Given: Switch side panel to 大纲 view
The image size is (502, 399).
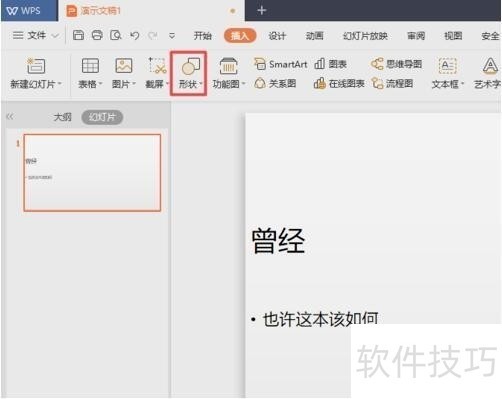Looking at the screenshot, I should pos(63,117).
